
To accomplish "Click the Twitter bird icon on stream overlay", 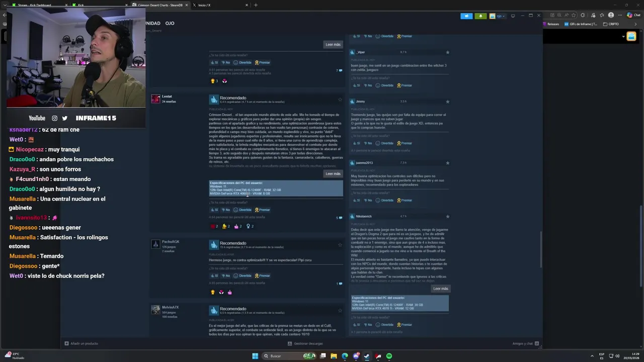I will coord(64,118).
